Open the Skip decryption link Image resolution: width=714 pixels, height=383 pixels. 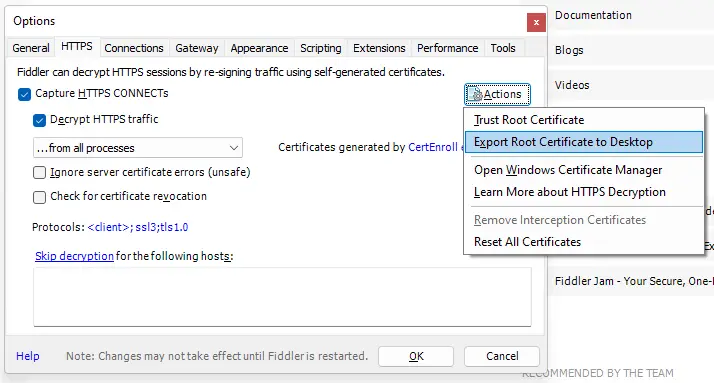point(74,256)
